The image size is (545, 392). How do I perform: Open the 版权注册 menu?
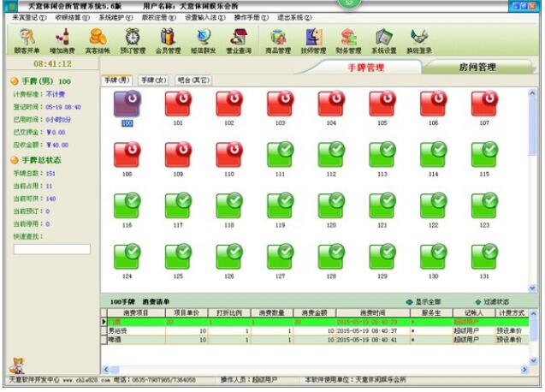click(159, 17)
